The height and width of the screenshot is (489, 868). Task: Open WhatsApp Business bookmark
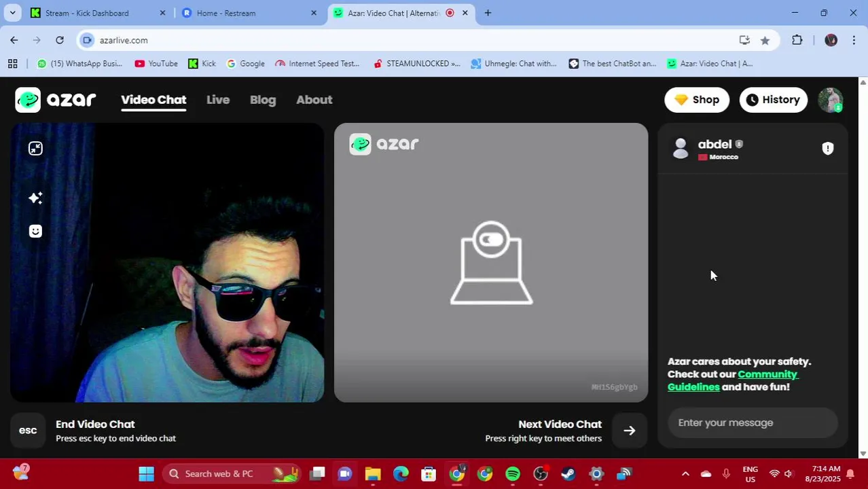click(x=79, y=63)
